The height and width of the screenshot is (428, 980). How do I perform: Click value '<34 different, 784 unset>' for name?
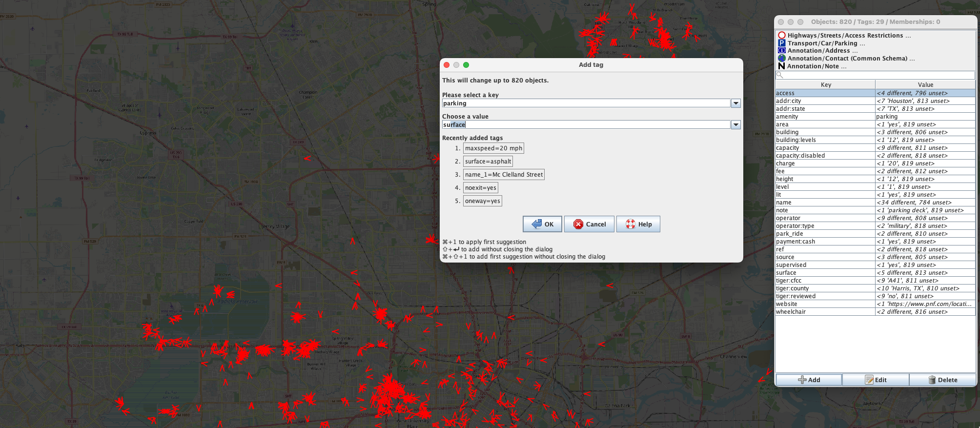pyautogui.click(x=925, y=203)
